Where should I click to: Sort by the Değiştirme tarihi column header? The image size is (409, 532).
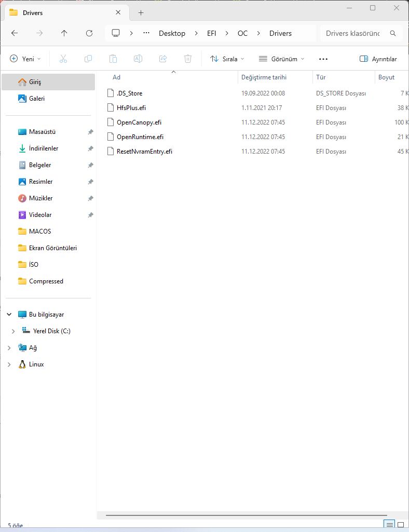[264, 77]
